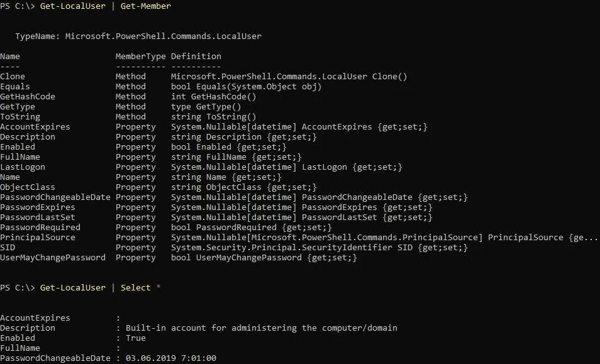Click the UserMayChangePassword property name
This screenshot has width=600, height=364.
[x=53, y=258]
